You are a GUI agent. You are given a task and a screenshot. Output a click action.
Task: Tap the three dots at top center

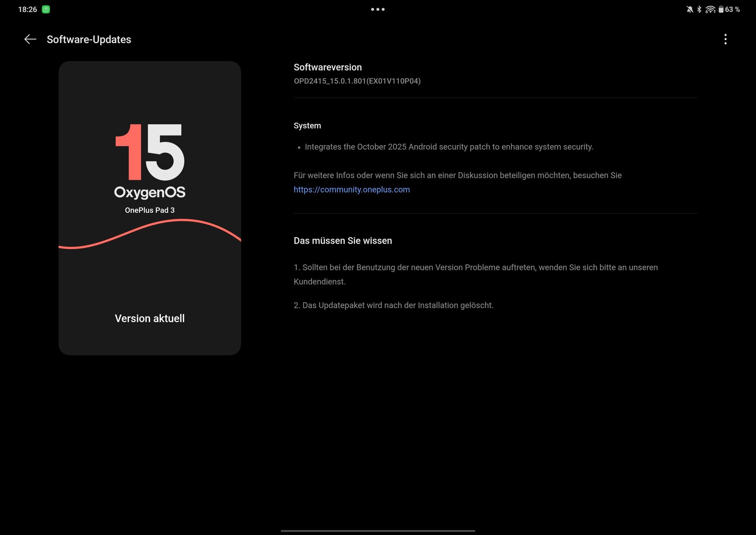click(x=378, y=9)
